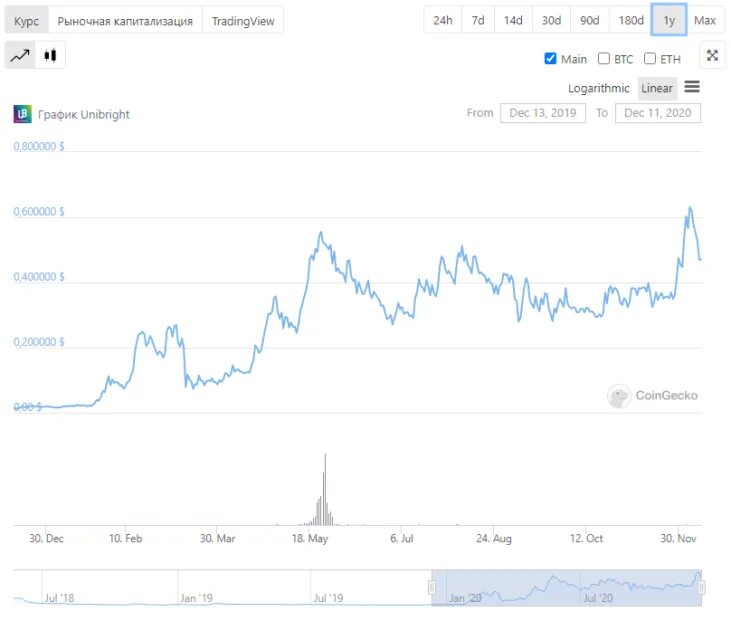731x621 pixels.
Task: Click the 0,800000 $ axis label
Action: [x=39, y=146]
